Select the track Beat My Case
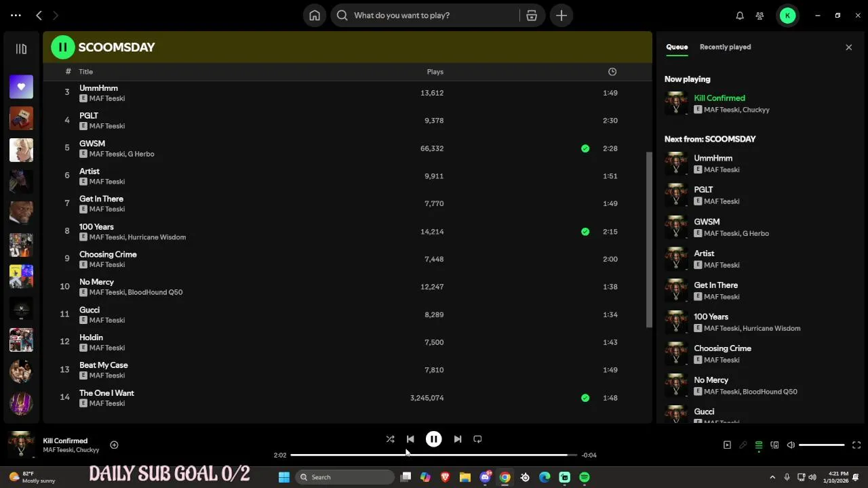Screen dimensions: 868x488 (x=103, y=365)
